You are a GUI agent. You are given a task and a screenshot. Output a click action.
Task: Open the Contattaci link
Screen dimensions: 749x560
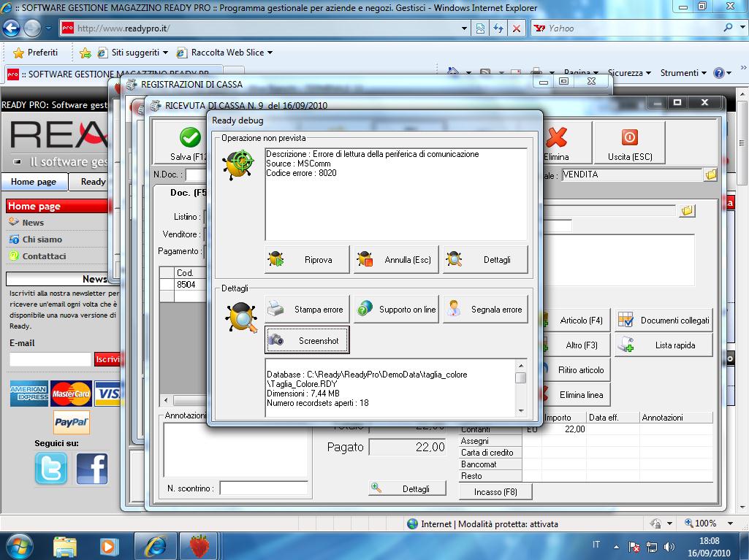point(44,256)
